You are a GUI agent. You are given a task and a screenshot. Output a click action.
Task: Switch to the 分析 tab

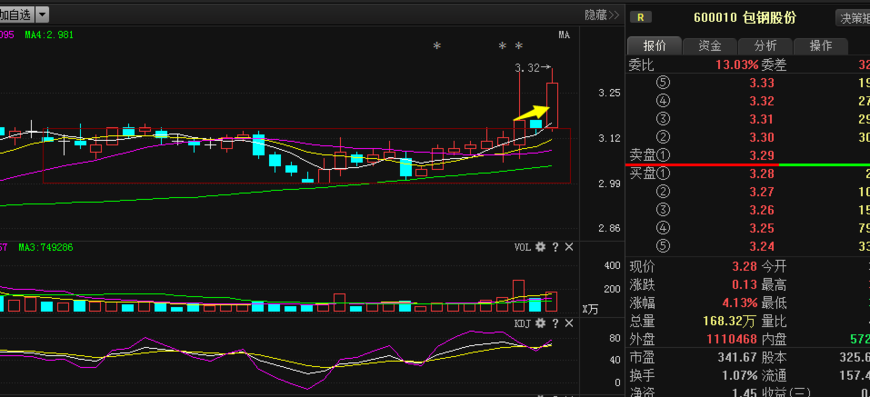click(x=765, y=46)
